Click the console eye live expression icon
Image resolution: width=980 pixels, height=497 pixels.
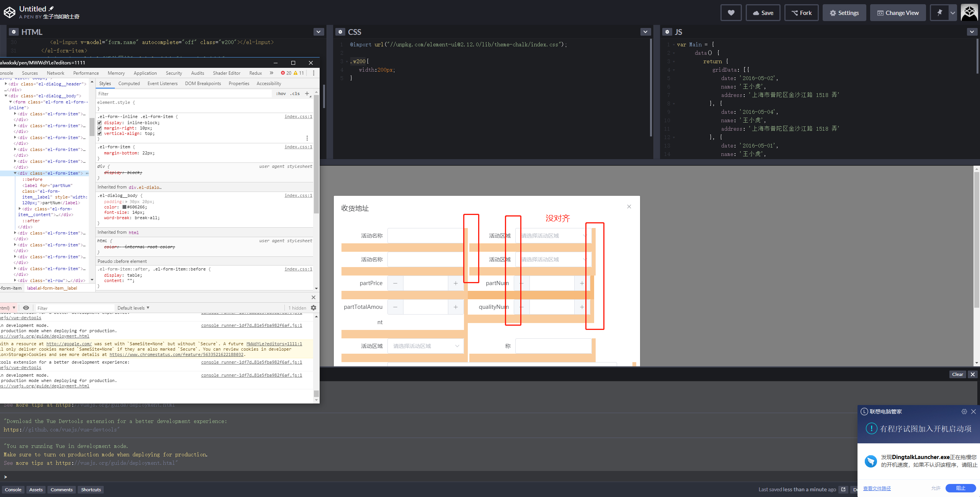[26, 308]
